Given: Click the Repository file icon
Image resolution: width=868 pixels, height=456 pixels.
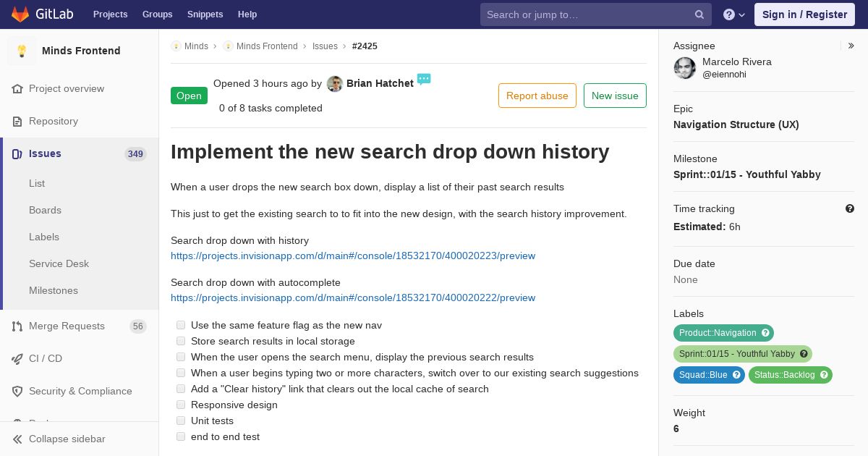Looking at the screenshot, I should coord(17,121).
